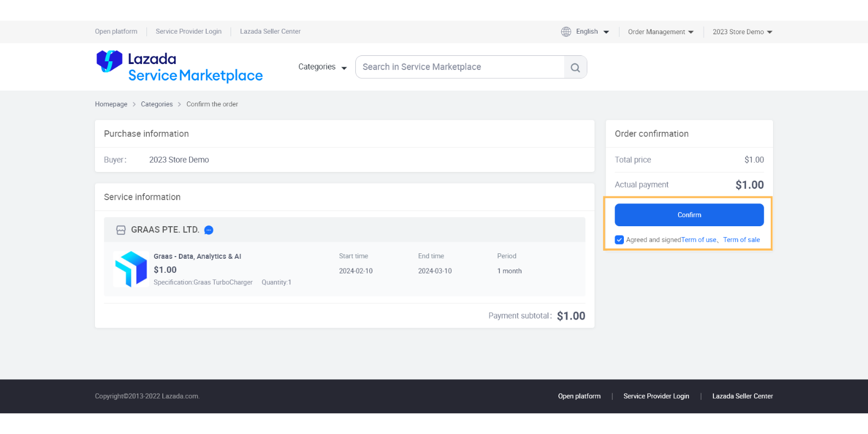Open the Term of use link

699,240
